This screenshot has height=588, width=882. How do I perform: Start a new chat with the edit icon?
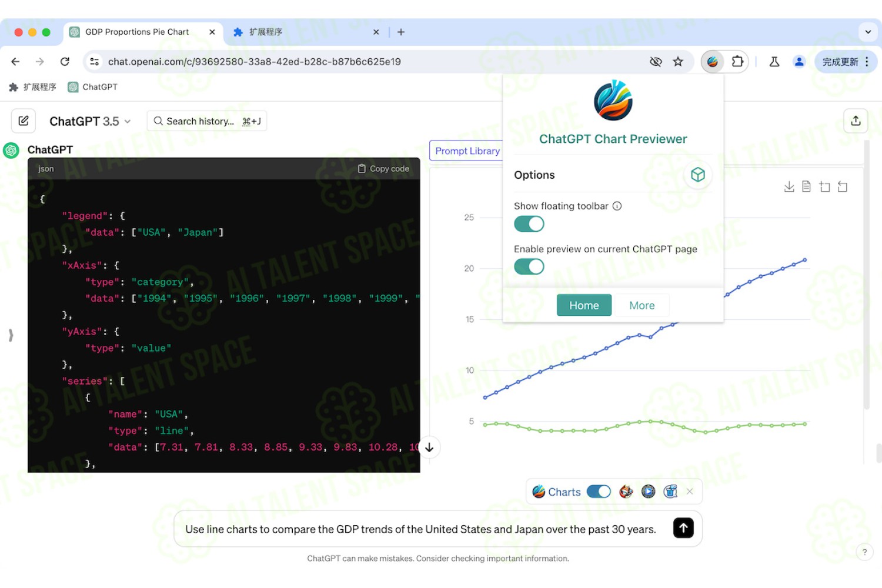pos(24,121)
